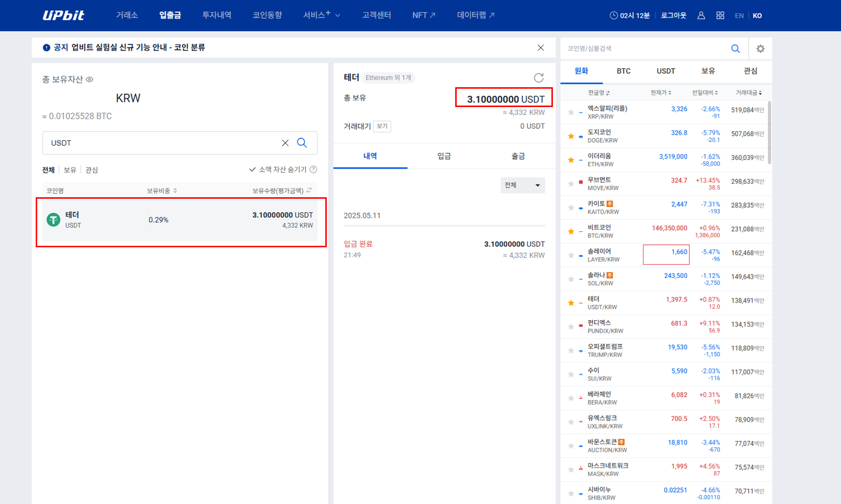Toggle favorite star for 솔레이어

pyautogui.click(x=571, y=255)
